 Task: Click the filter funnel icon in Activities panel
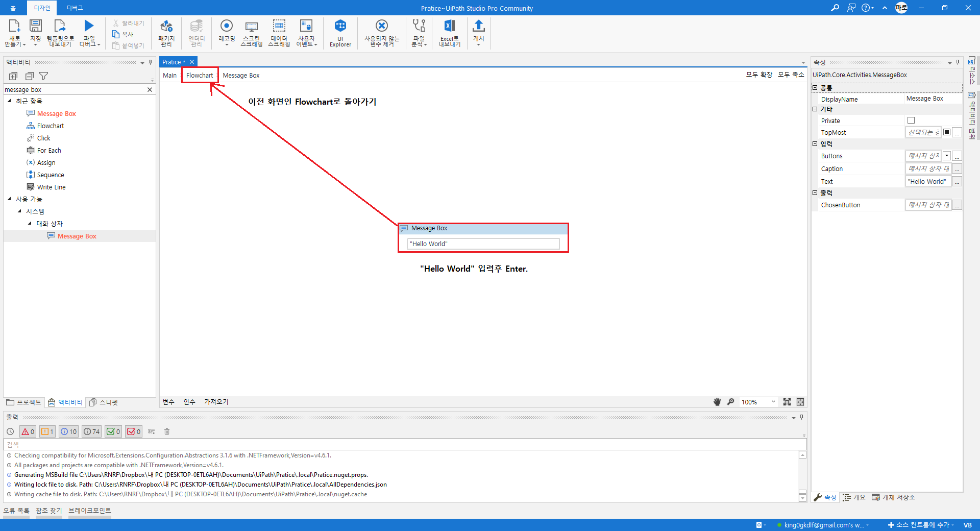tap(44, 76)
